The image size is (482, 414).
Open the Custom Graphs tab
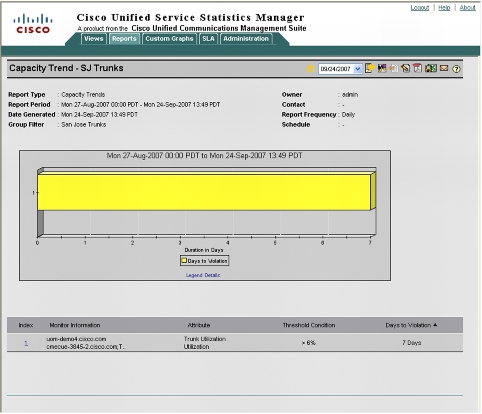click(169, 39)
